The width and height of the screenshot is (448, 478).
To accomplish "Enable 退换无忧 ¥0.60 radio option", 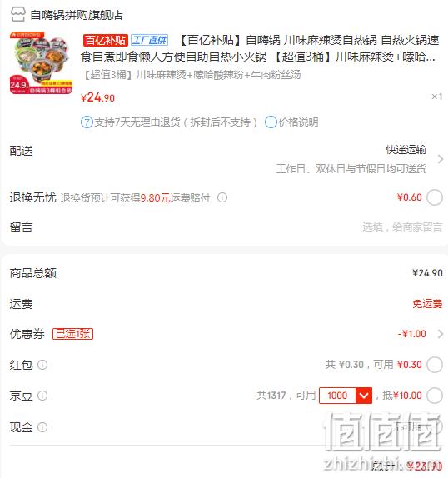I will tap(435, 197).
